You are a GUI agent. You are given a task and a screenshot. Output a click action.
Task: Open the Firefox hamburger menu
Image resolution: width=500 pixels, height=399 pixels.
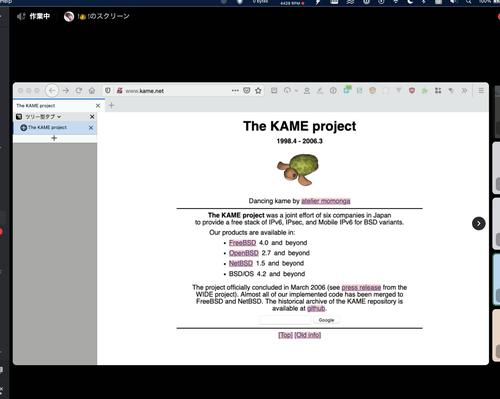(x=481, y=90)
